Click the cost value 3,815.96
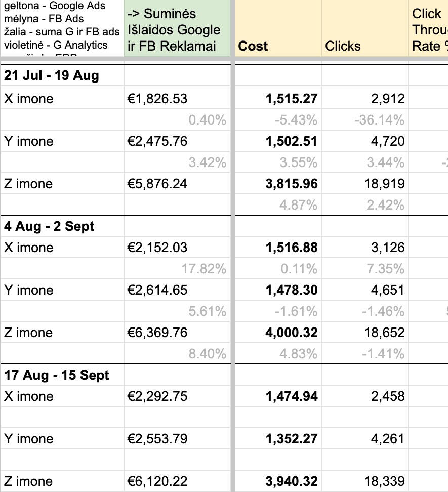 (292, 184)
